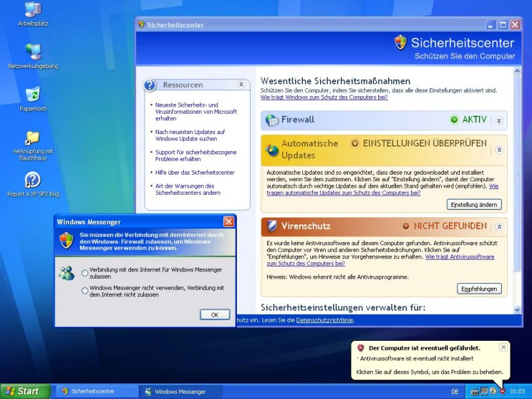Viewport: 532px width, 399px height.
Task: Close the security warning balloon
Action: 503,347
